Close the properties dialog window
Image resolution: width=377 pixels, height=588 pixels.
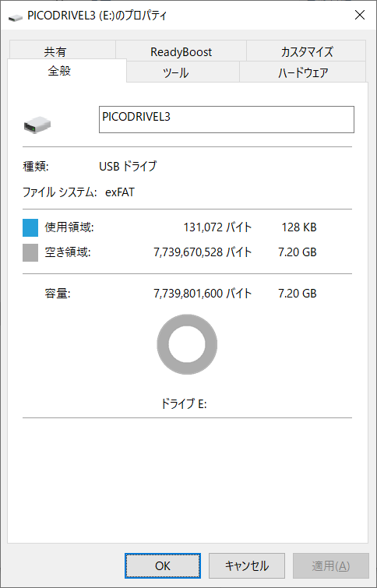pos(359,16)
